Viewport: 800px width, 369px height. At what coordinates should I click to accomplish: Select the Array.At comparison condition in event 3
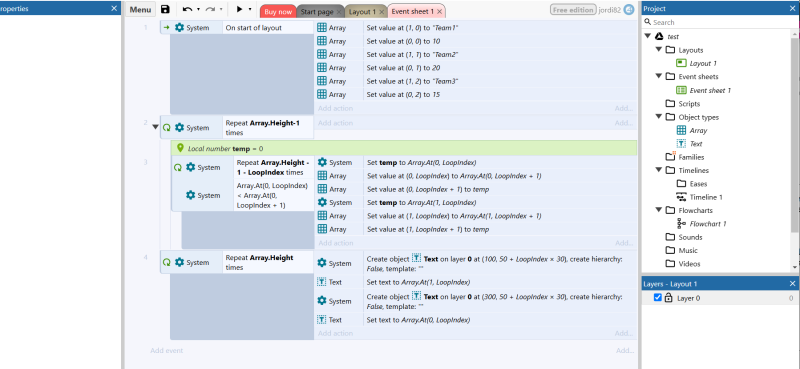pos(274,195)
